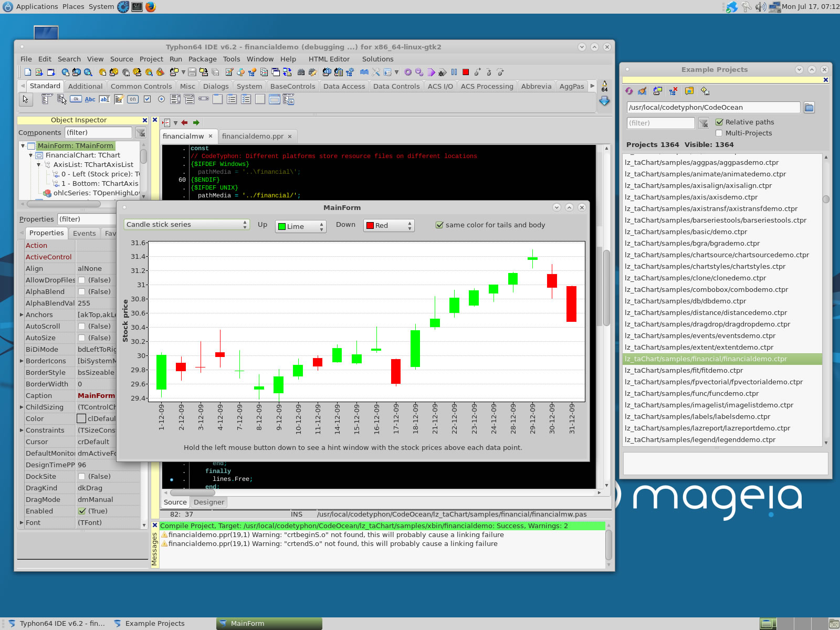Select financialdemo.ctpr in project list
This screenshot has width=840, height=630.
[722, 359]
